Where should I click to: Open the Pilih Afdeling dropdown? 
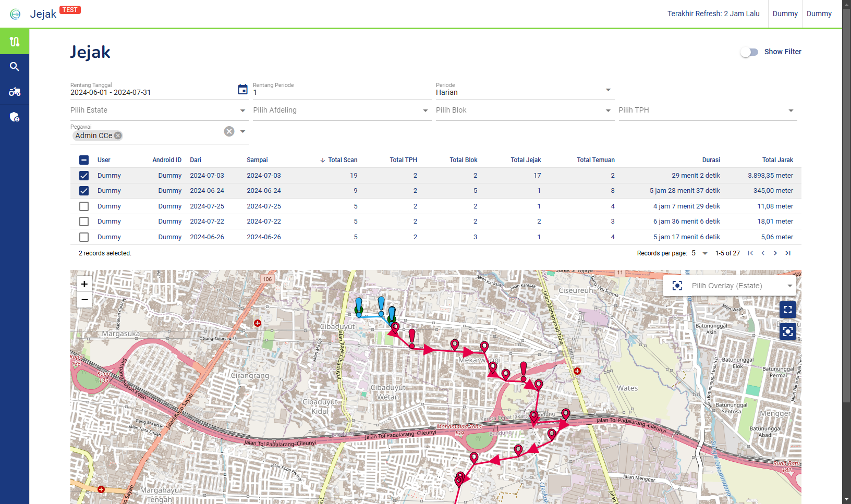tap(342, 110)
